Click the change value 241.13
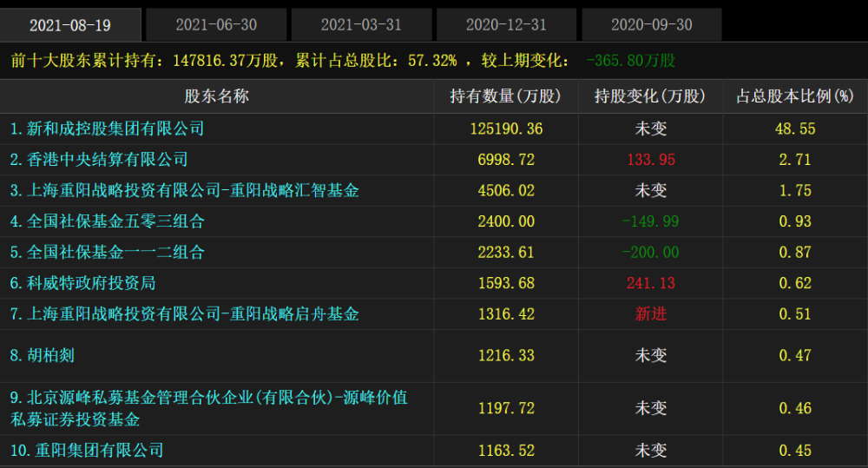Image resolution: width=868 pixels, height=468 pixels. pyautogui.click(x=650, y=283)
